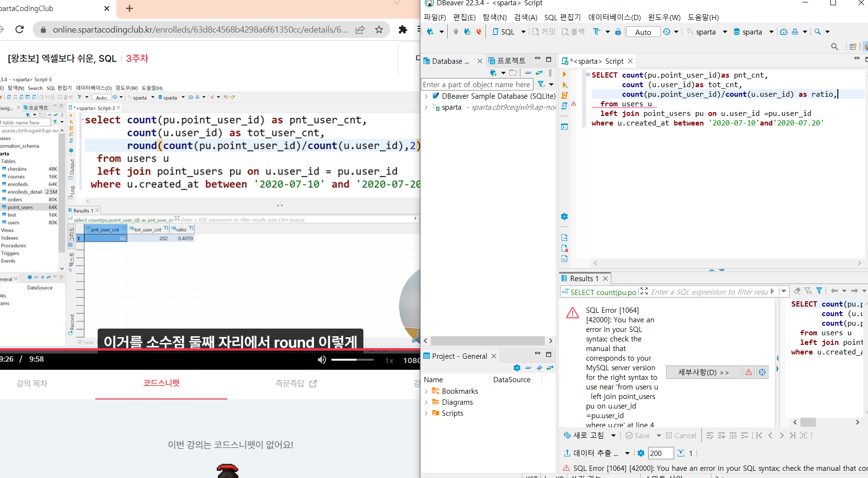The image size is (868, 478).
Task: Open the 데이터 추출 export dropdown arrow
Action: pos(627,453)
